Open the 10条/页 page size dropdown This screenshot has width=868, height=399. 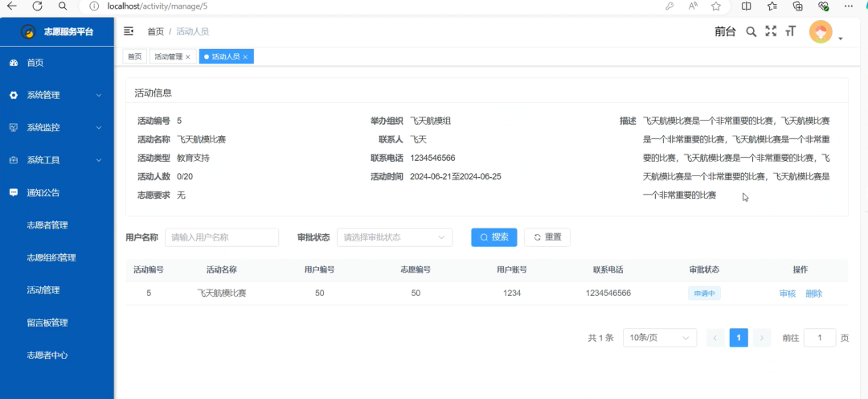[x=660, y=338]
